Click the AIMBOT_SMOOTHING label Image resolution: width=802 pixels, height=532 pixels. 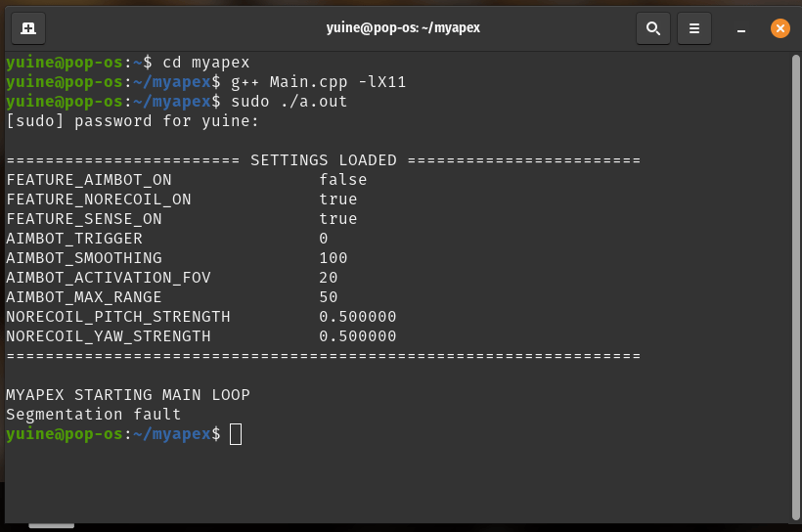click(x=84, y=258)
